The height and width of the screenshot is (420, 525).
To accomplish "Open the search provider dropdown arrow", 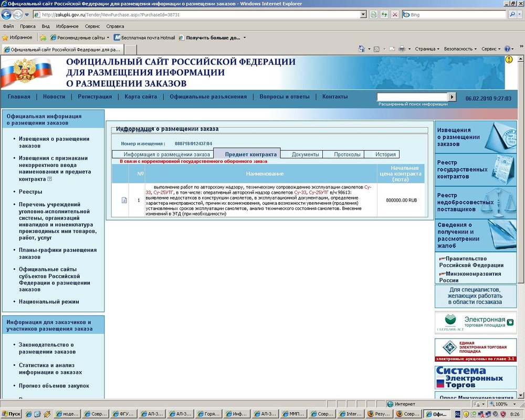I will (x=520, y=14).
